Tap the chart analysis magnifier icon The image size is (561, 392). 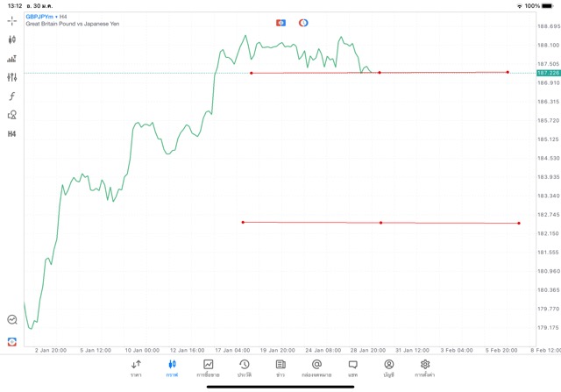pyautogui.click(x=11, y=320)
